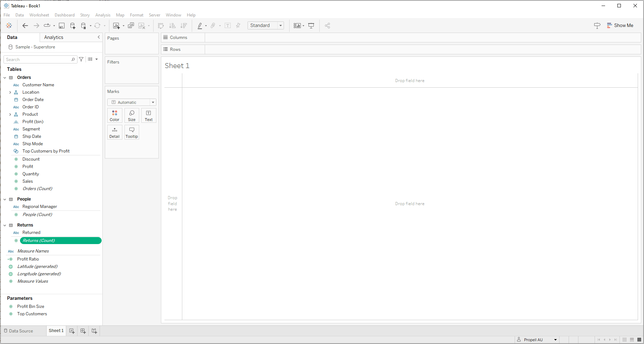Click the Presentation Mode icon
Screen dimensions: 644x344
point(311,26)
